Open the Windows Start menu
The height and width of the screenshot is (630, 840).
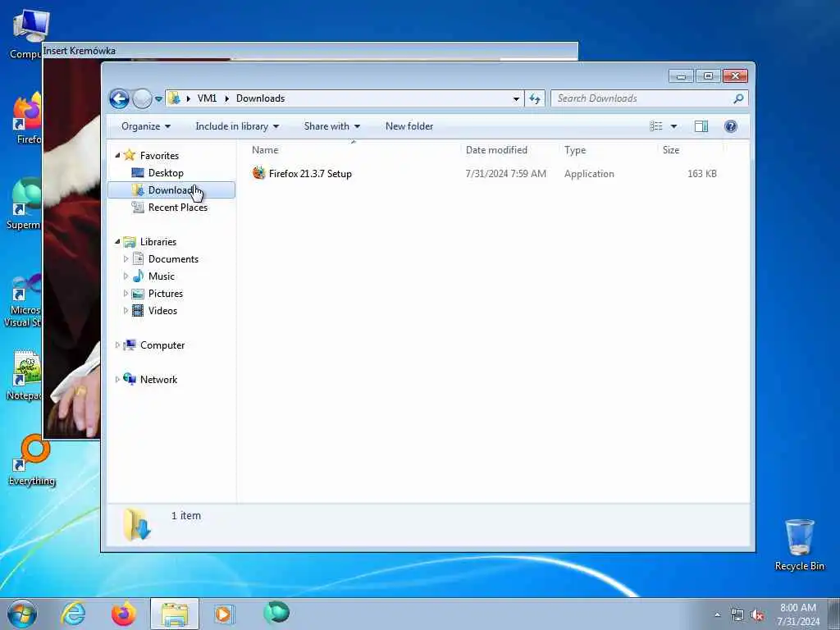pos(22,614)
